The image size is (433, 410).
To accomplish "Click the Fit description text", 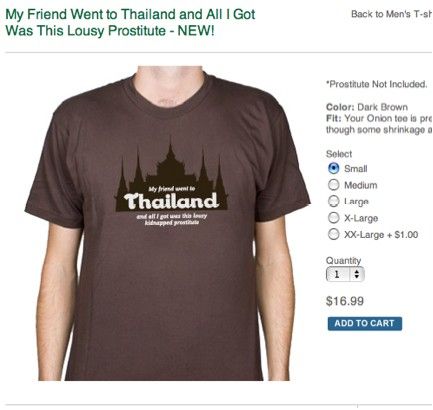I will [x=379, y=124].
